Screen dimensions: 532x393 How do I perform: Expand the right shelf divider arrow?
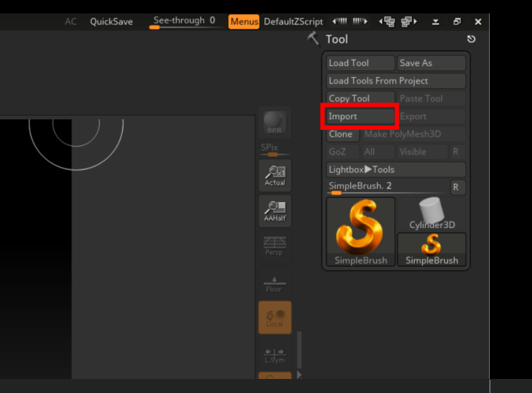click(299, 375)
